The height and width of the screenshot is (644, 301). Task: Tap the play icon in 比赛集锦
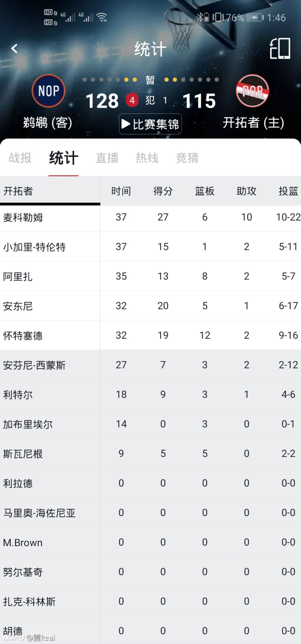(x=126, y=124)
